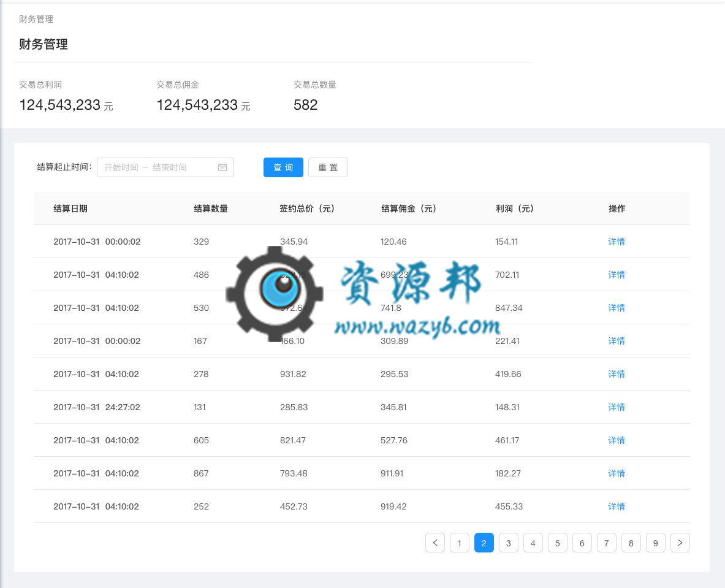Select commission cell 911.91
The height and width of the screenshot is (588, 725).
coord(392,473)
